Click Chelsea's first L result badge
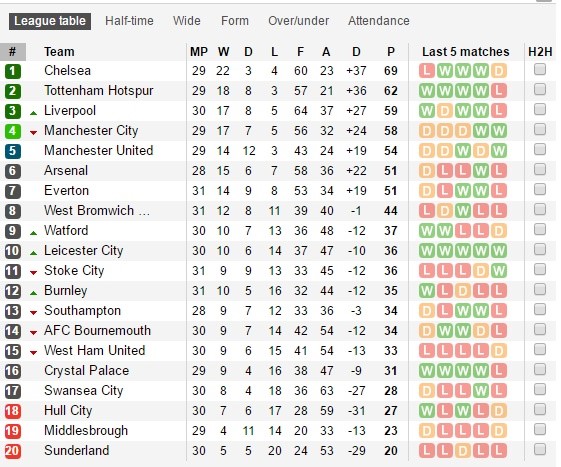This screenshot has height=467, width=561. coord(426,71)
